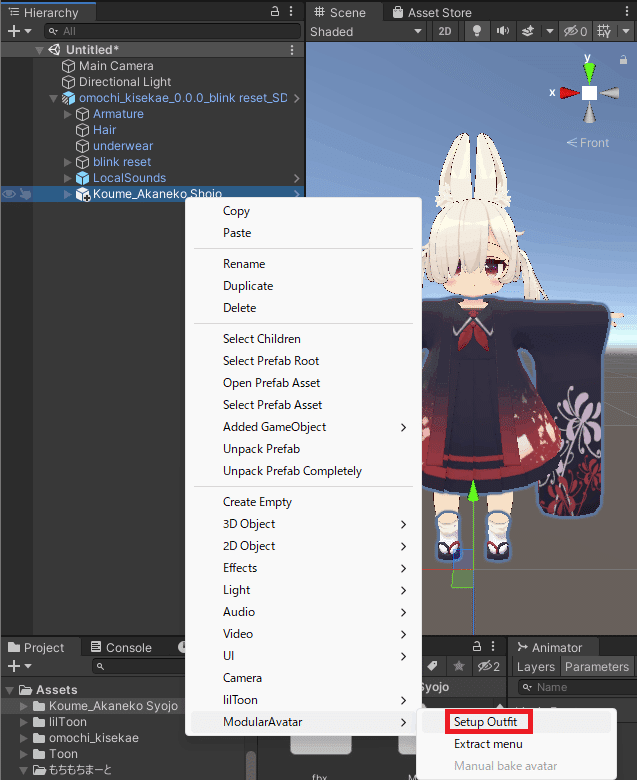Toggle the gizmo rotation lock
637x780 pixels.
(623, 60)
